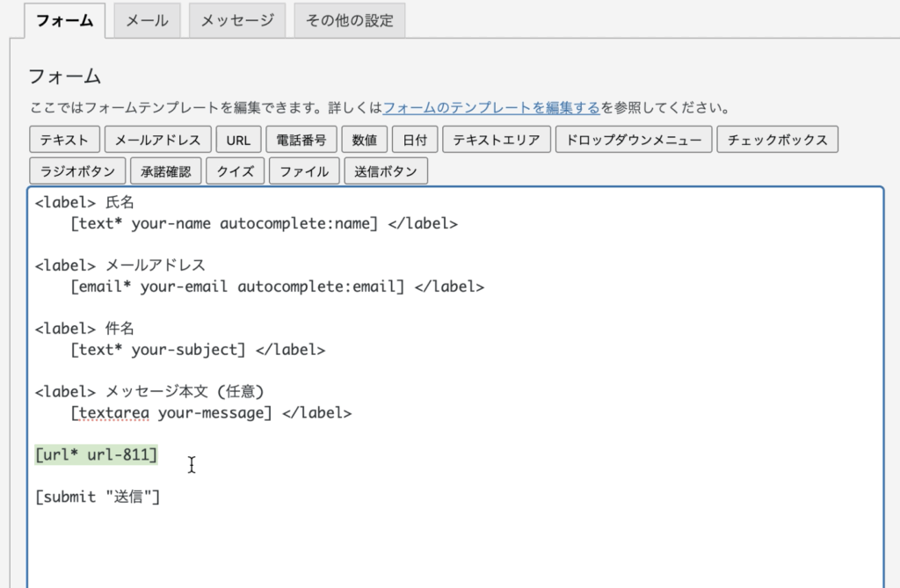Insert a ファイル upload tag

coord(304,171)
